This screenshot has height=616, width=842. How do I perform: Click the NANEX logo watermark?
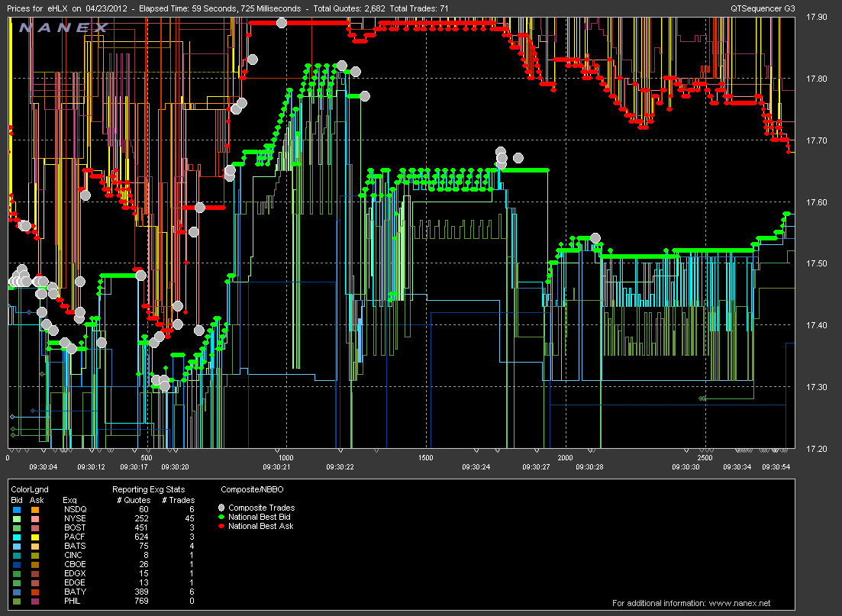[63, 28]
